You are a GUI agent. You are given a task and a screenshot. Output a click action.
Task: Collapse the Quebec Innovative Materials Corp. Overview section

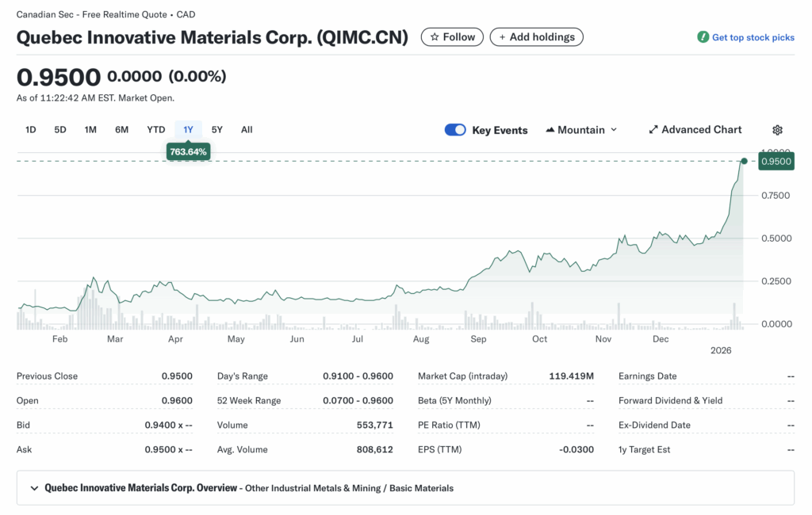[33, 488]
